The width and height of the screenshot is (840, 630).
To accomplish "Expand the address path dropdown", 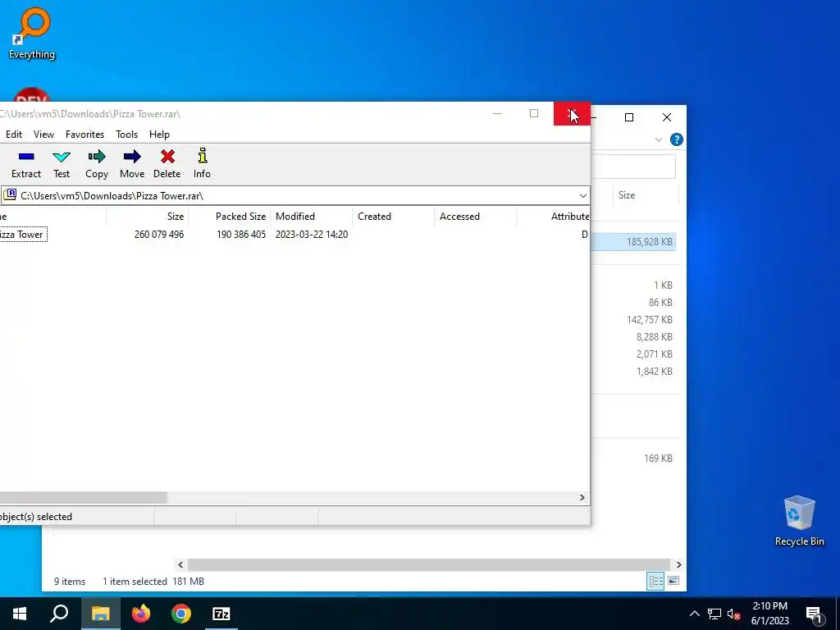I will click(x=583, y=195).
